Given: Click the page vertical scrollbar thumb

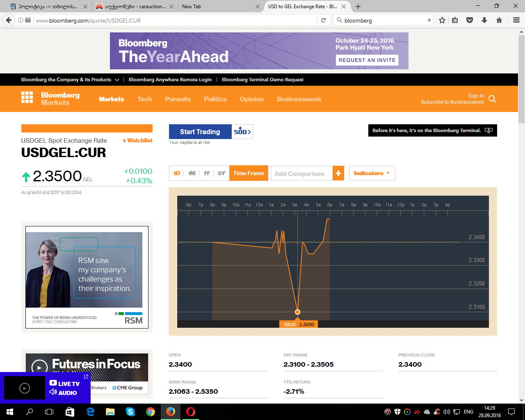Looking at the screenshot, I should 521,78.
